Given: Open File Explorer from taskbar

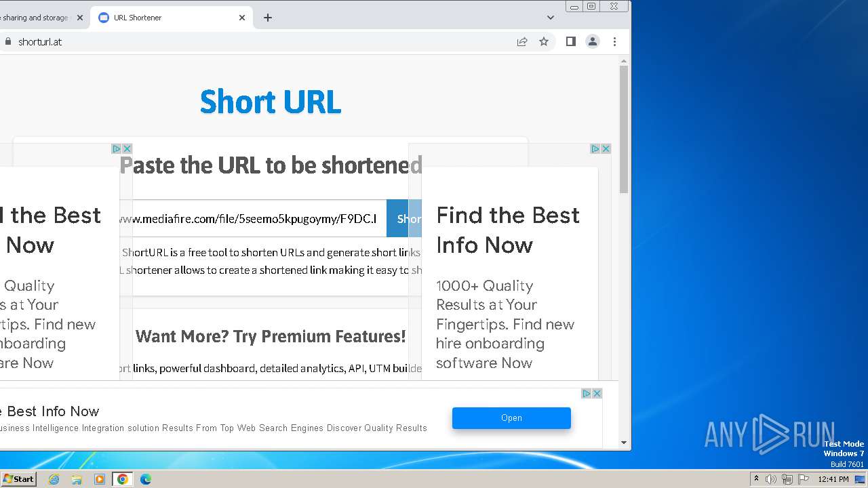Looking at the screenshot, I should click(77, 479).
